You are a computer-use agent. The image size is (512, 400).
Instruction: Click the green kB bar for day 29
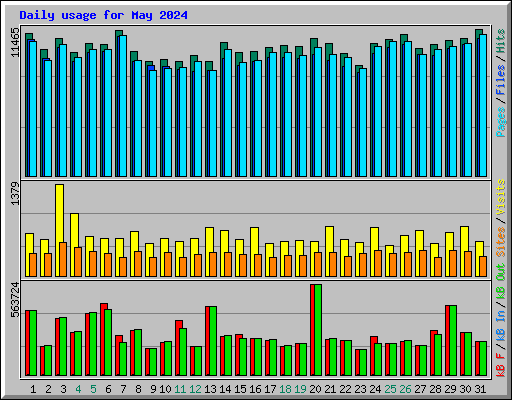point(453,341)
